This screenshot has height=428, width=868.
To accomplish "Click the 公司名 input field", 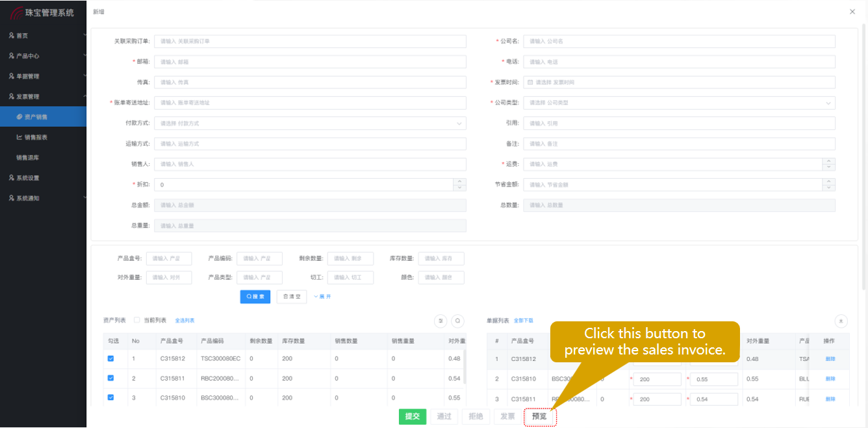I will coord(679,42).
